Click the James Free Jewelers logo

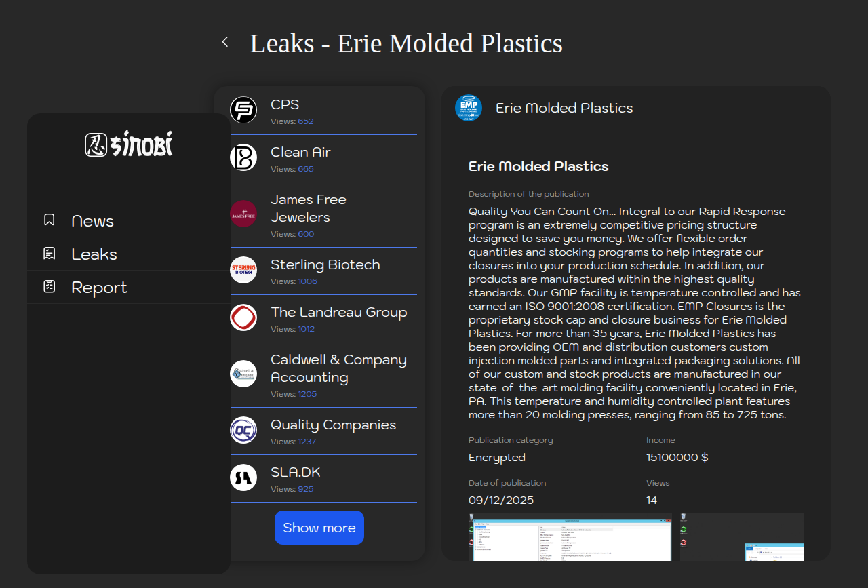pyautogui.click(x=243, y=214)
